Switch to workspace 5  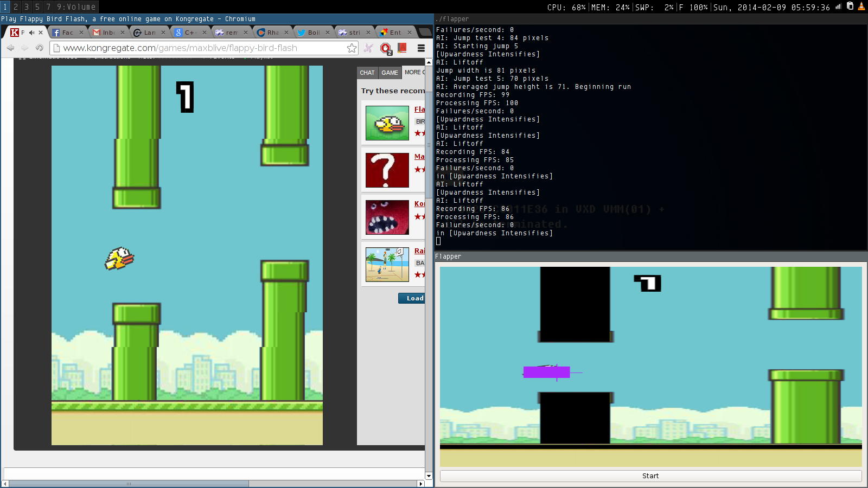click(37, 7)
